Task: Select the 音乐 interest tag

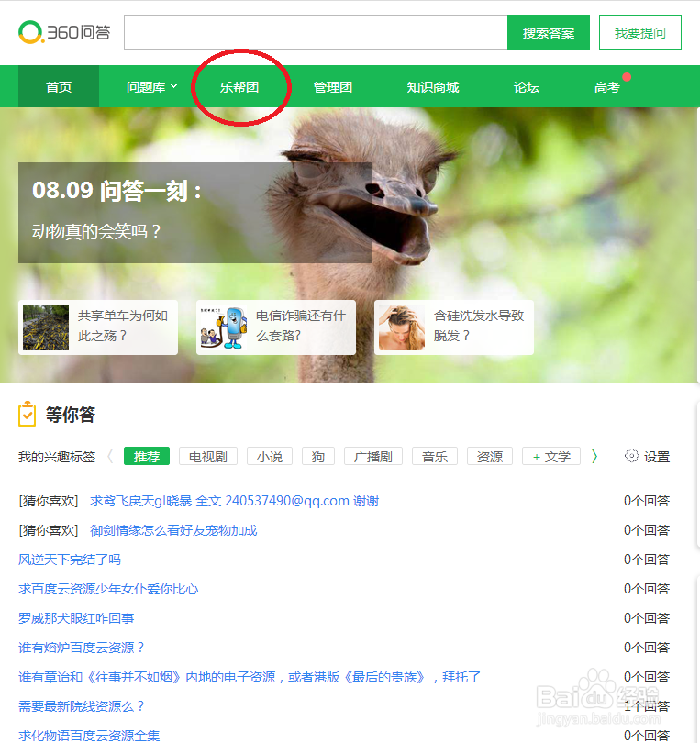Action: [435, 456]
